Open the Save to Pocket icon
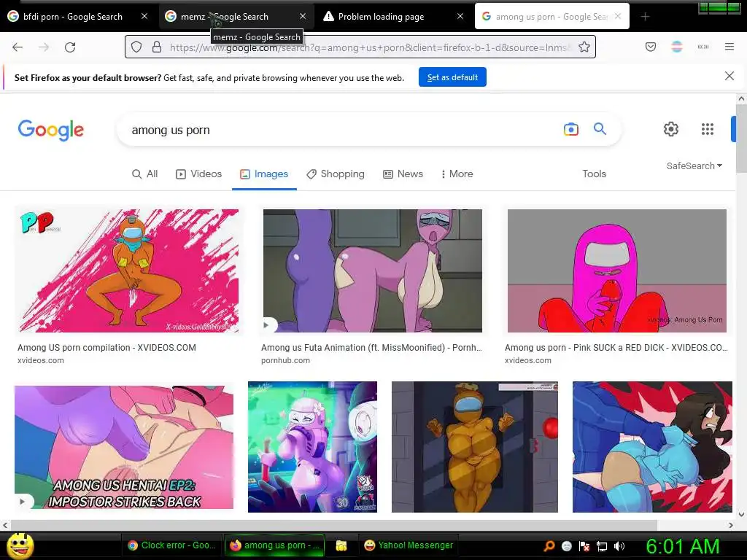Screen dimensions: 747x560 point(651,47)
